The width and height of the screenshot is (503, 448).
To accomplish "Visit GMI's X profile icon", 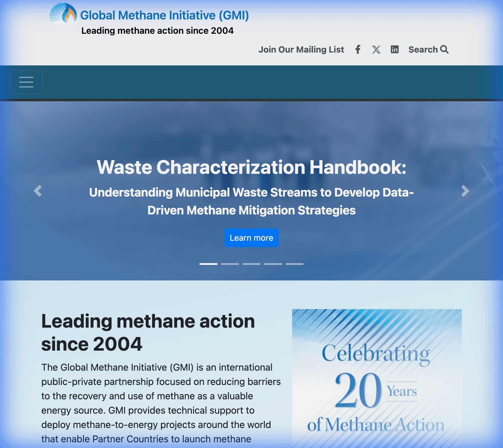I will click(376, 50).
